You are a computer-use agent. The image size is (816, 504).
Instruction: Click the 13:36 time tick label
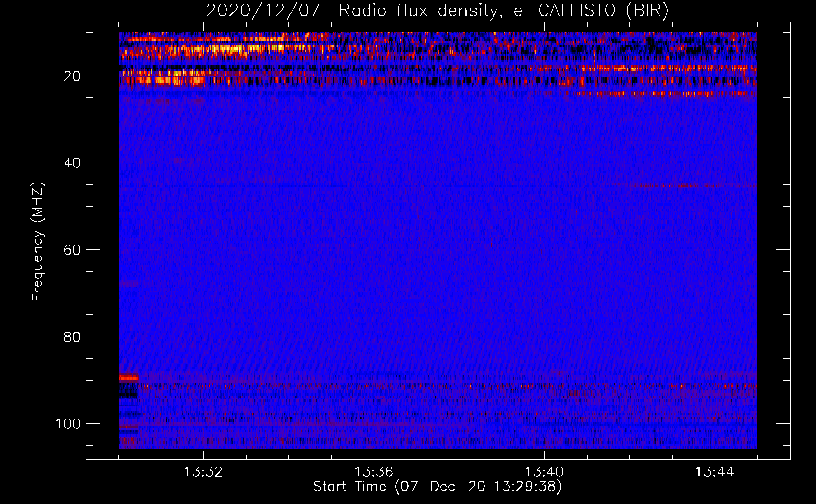point(374,472)
